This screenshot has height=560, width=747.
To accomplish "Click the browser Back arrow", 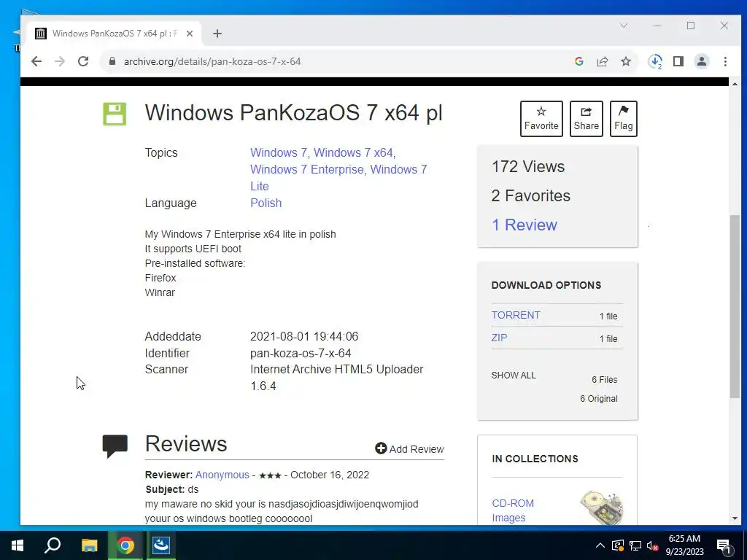I will tap(36, 61).
